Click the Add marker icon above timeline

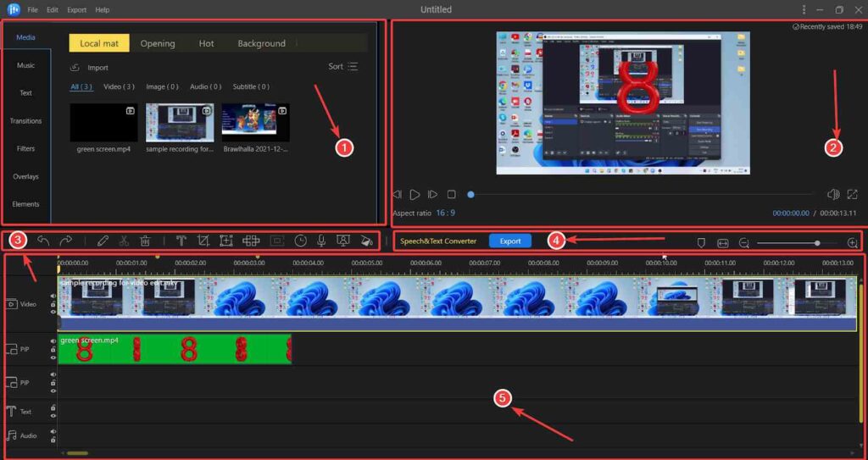[701, 243]
